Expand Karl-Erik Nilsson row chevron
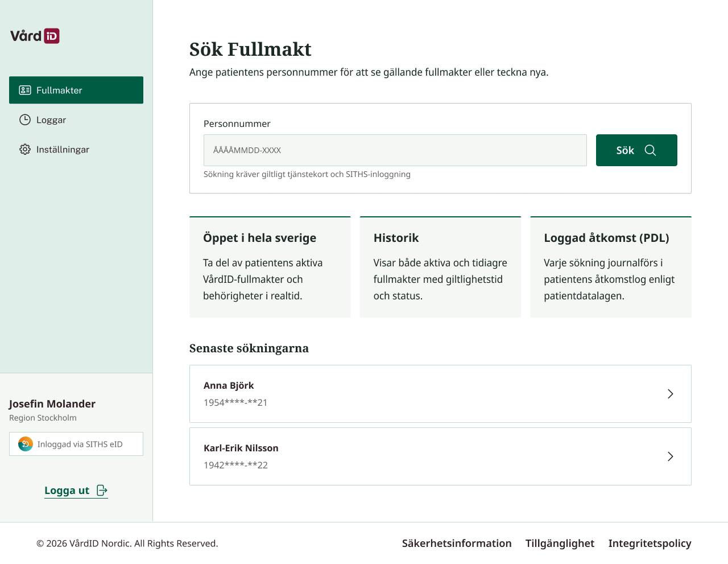This screenshot has width=728, height=564. point(671,456)
